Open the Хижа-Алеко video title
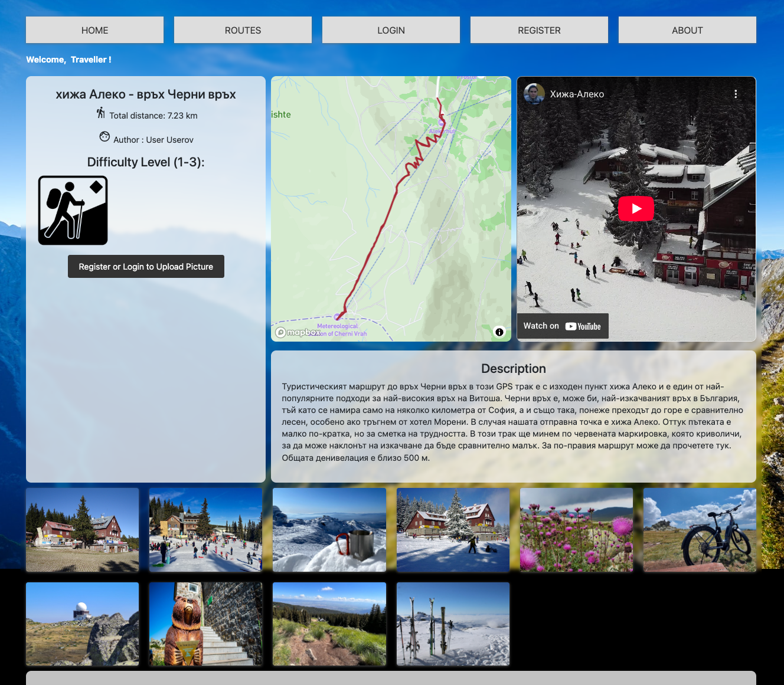 (577, 94)
